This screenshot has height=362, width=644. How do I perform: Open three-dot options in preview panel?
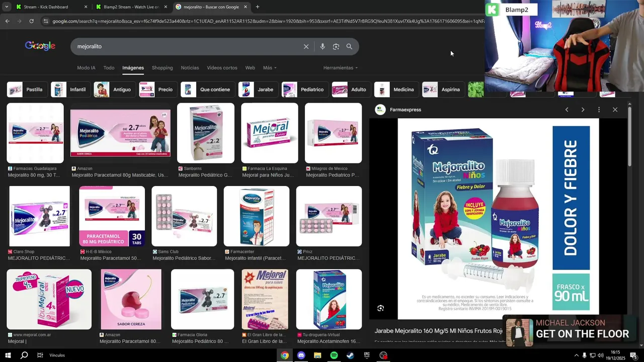coord(599,110)
